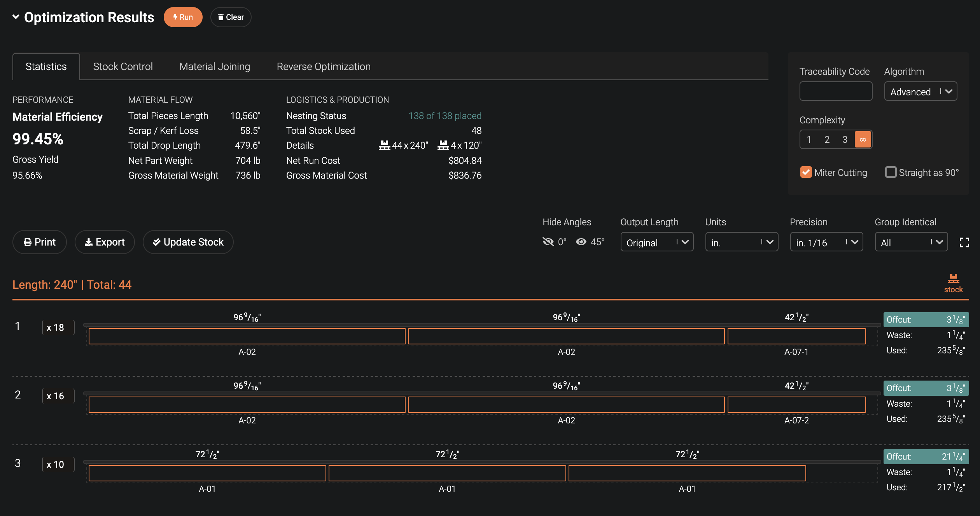Select the third A-01 bar in layout 3
Viewport: 980px width, 516px height.
tap(687, 473)
